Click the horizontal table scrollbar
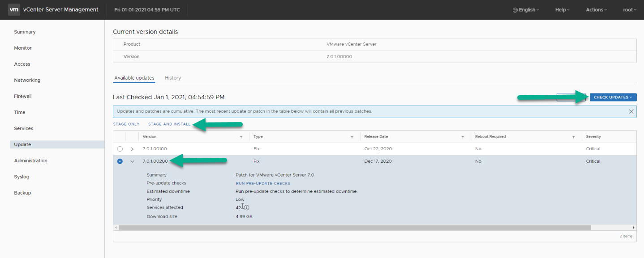 point(355,228)
